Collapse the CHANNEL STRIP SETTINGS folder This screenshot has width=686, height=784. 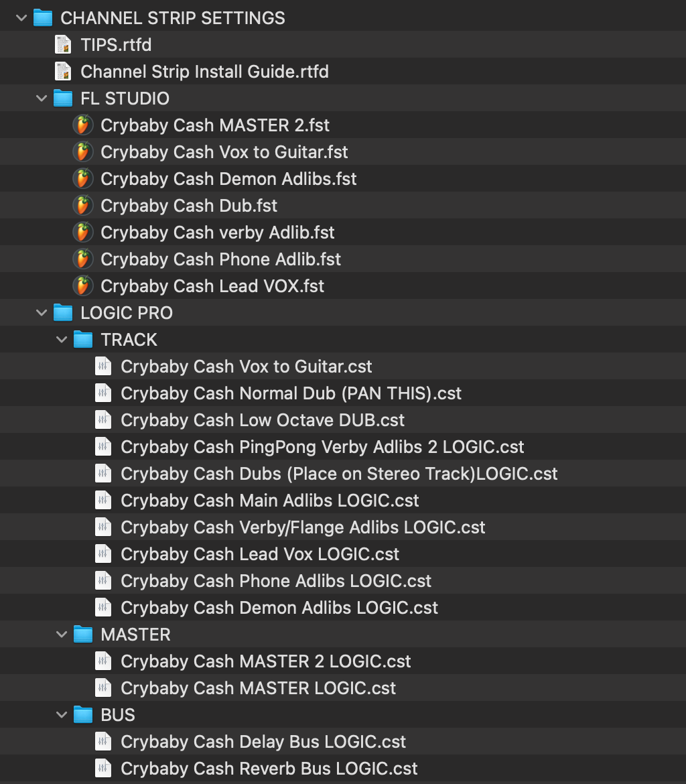click(x=21, y=18)
